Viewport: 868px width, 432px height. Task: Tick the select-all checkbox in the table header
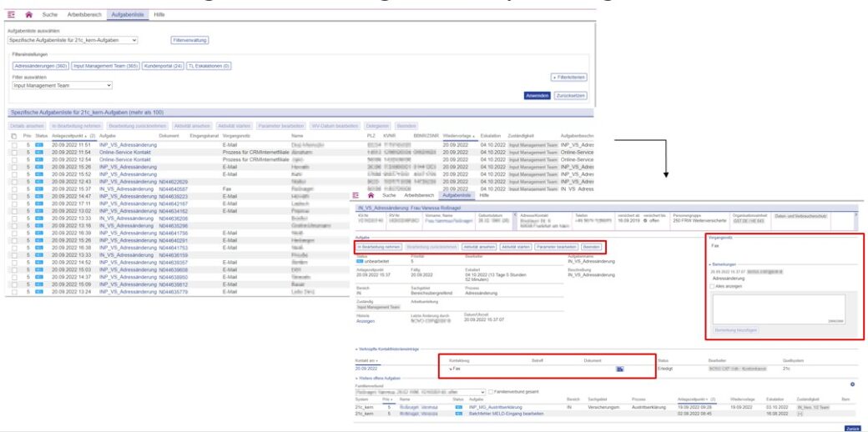coord(14,136)
